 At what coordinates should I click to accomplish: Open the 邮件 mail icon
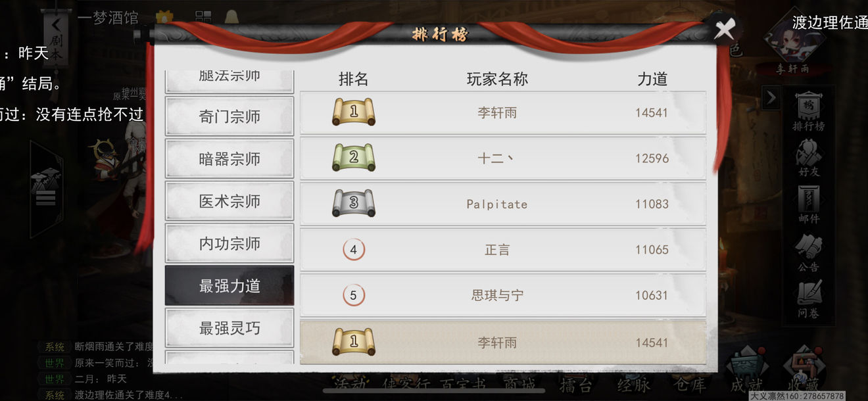(x=808, y=205)
